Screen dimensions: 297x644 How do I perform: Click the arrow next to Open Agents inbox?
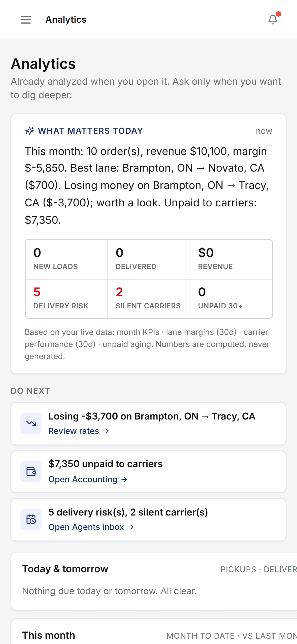131,527
